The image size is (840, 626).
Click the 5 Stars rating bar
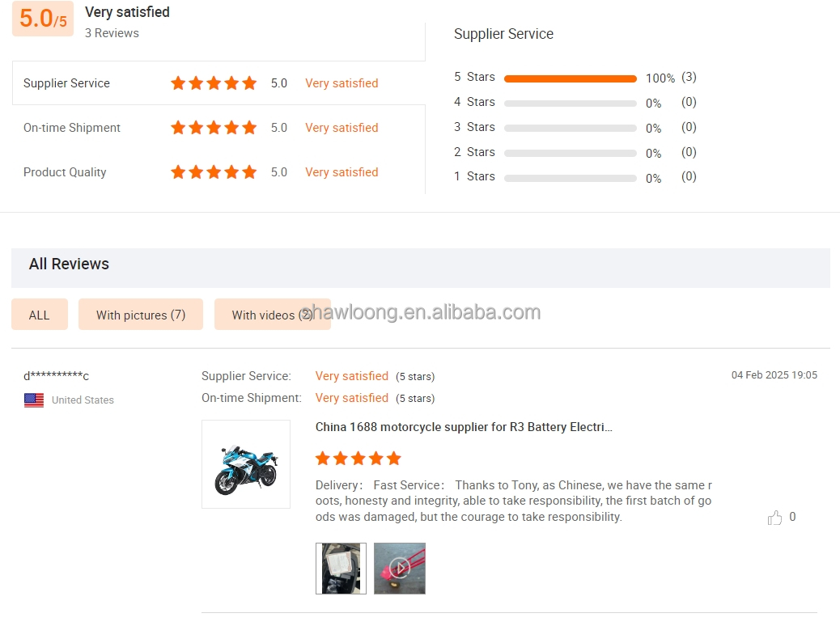pos(570,78)
